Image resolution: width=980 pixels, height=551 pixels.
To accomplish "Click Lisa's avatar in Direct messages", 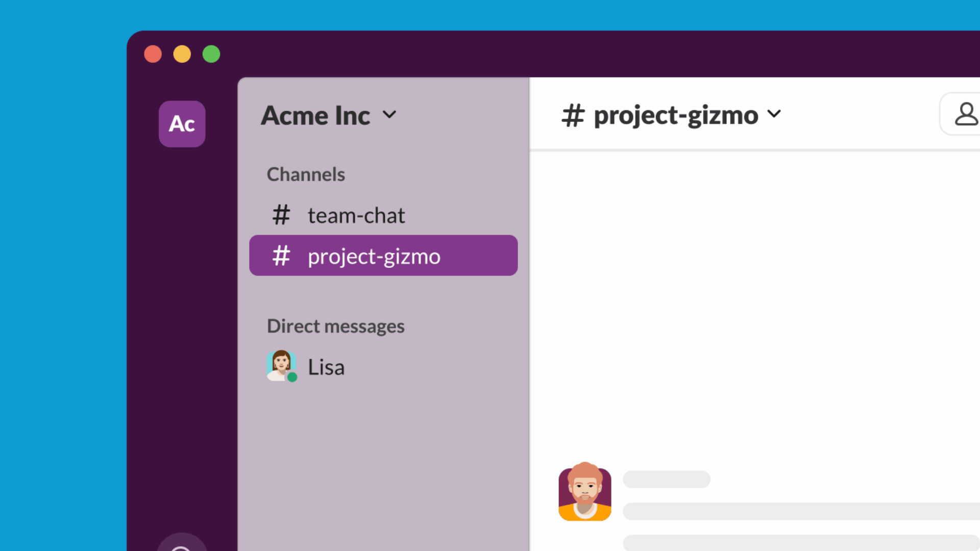I will coord(280,365).
